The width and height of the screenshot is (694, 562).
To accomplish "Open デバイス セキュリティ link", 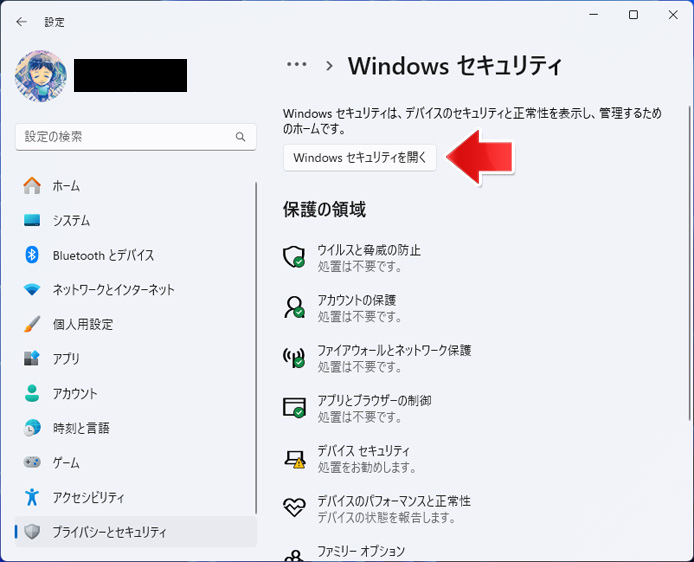I will [364, 450].
